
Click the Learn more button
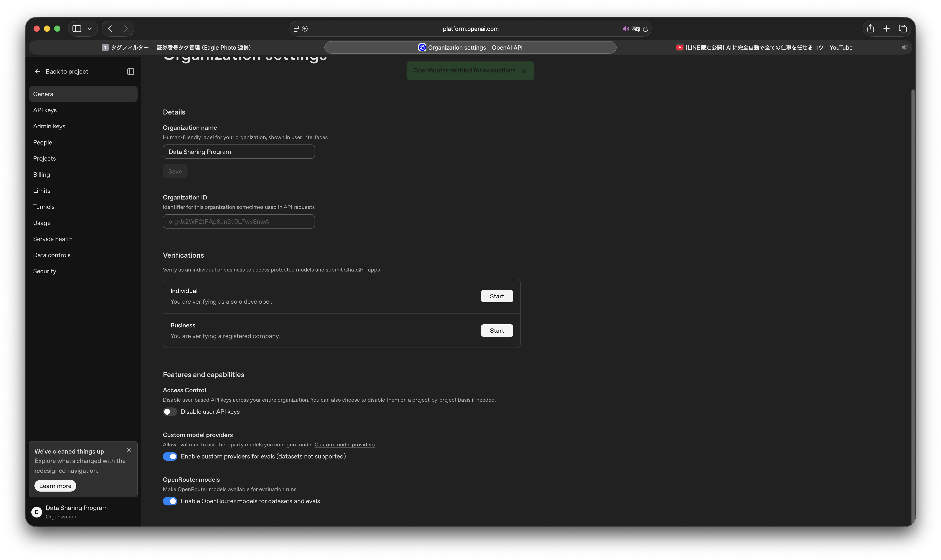coord(55,486)
